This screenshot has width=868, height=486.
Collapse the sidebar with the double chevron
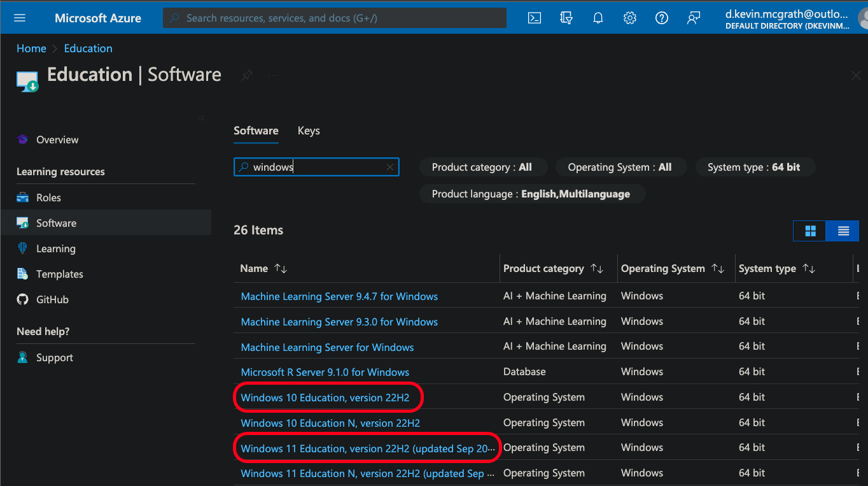pyautogui.click(x=202, y=118)
